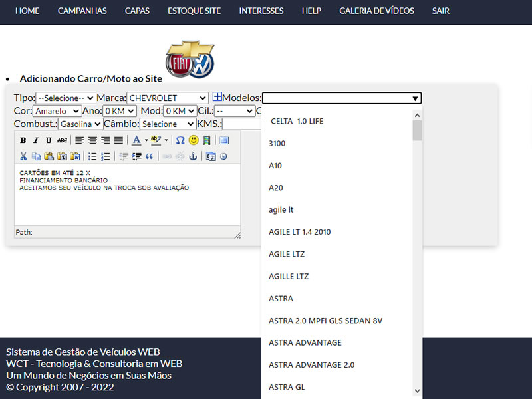Insert special character with omega icon
The height and width of the screenshot is (399, 532).
(x=180, y=140)
